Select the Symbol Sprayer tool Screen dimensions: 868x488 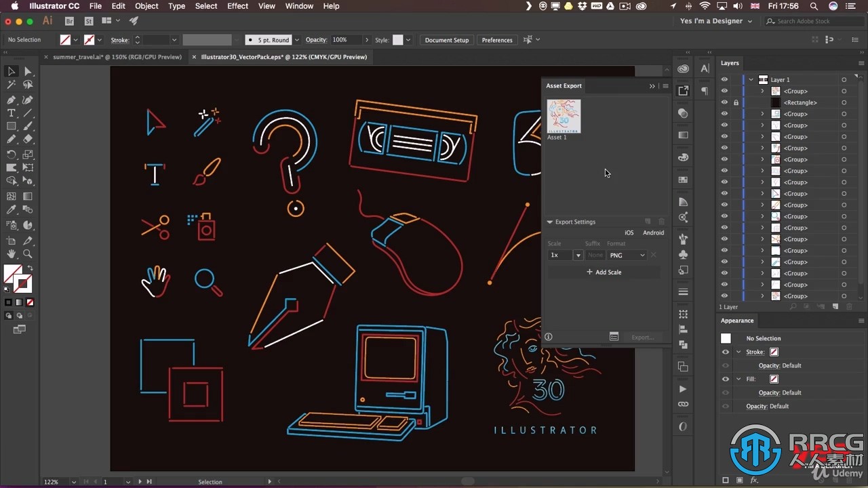coord(12,225)
